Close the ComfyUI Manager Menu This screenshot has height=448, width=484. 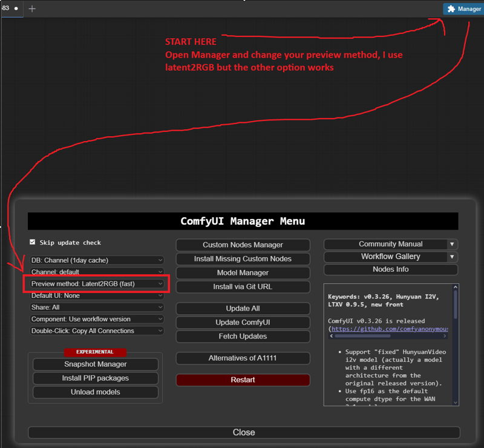pos(244,432)
